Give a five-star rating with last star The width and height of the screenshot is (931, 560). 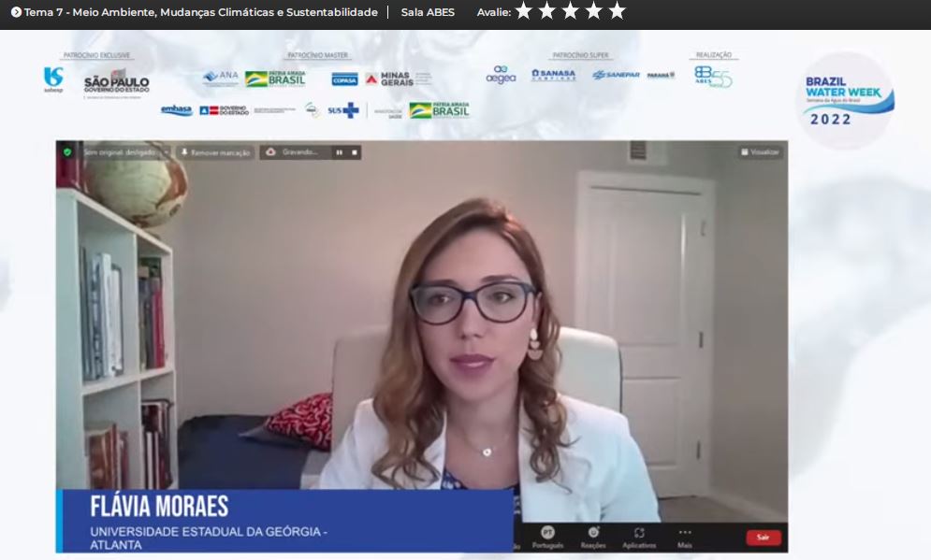click(x=617, y=11)
